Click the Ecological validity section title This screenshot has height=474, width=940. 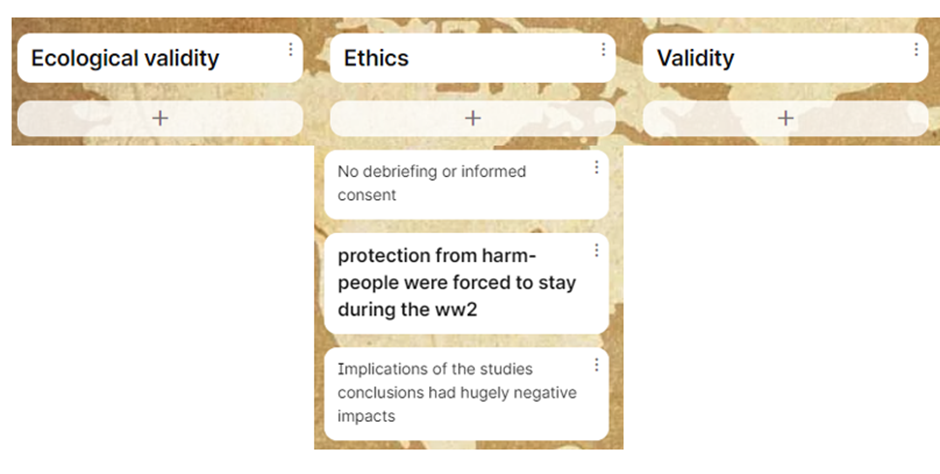click(x=125, y=58)
